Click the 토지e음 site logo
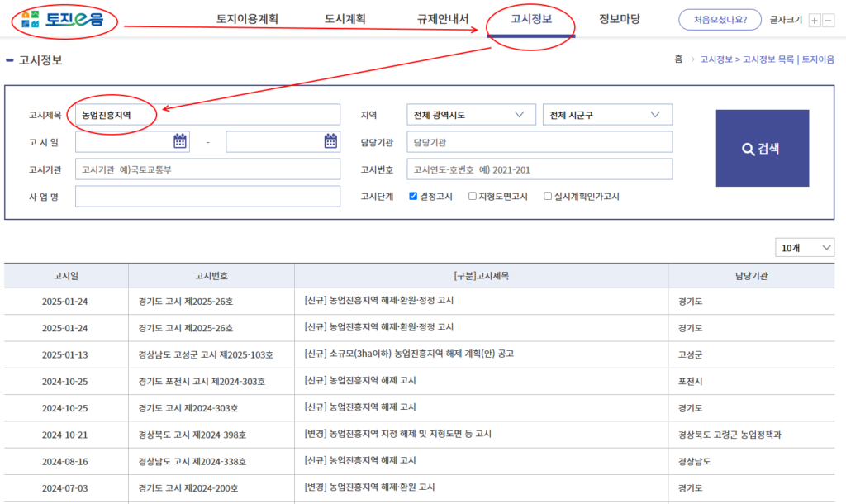The width and height of the screenshot is (846, 504). tap(63, 19)
